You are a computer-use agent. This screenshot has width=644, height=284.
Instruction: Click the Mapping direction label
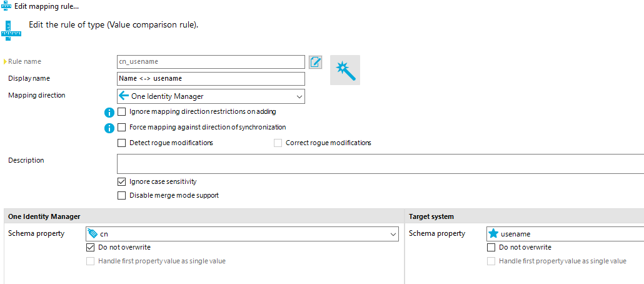[x=36, y=95]
